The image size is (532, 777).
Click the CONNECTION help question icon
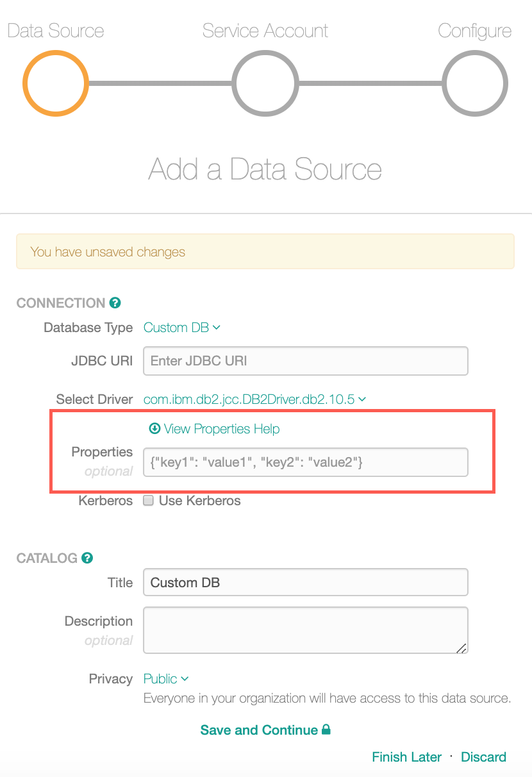[115, 303]
